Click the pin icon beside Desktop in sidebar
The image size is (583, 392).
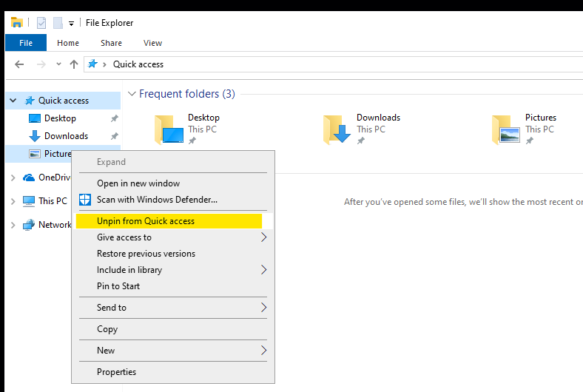pyautogui.click(x=115, y=118)
